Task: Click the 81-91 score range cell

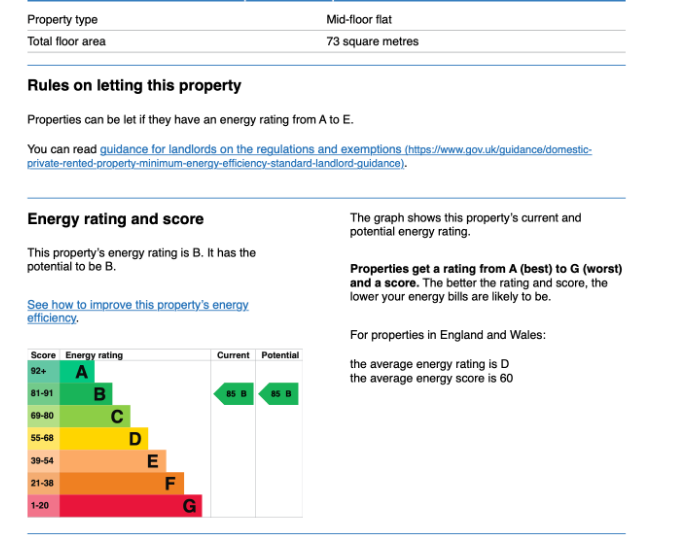Action: point(43,394)
